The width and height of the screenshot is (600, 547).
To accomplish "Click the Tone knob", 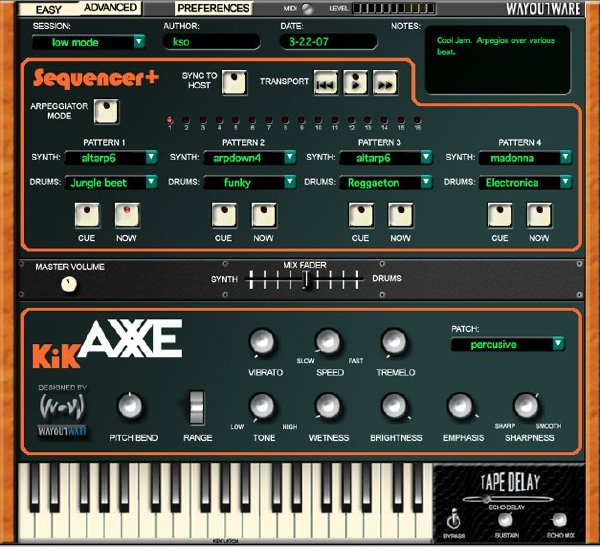I will click(262, 406).
